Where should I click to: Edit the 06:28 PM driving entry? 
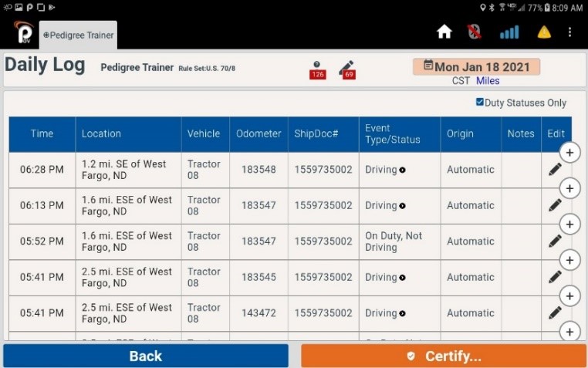[555, 170]
